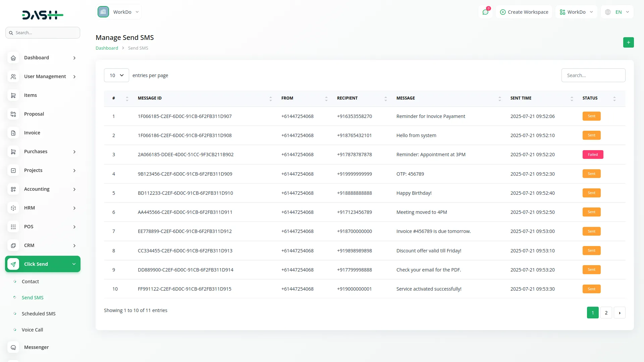Viewport: 644px width, 362px height.
Task: Click the table search input field
Action: pos(593,75)
